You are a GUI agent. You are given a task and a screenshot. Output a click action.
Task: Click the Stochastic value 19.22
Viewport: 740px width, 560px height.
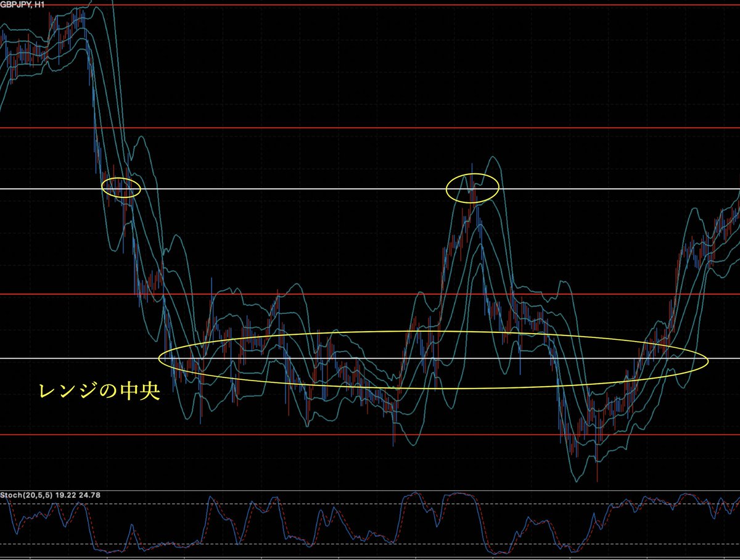(x=66, y=495)
